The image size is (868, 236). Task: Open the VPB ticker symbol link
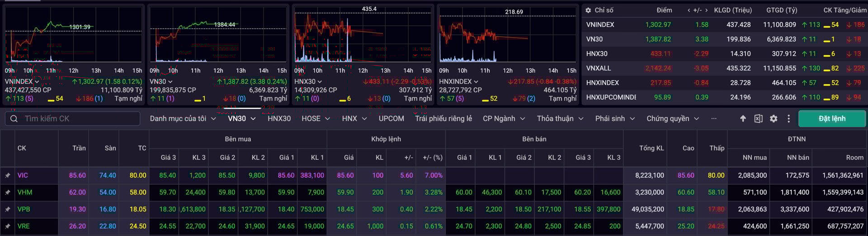[x=24, y=209]
